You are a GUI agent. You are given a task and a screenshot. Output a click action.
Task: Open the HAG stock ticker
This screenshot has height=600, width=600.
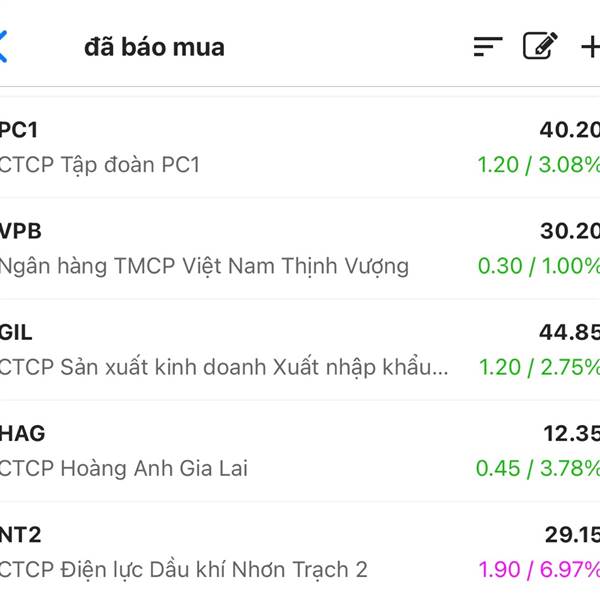point(23,434)
